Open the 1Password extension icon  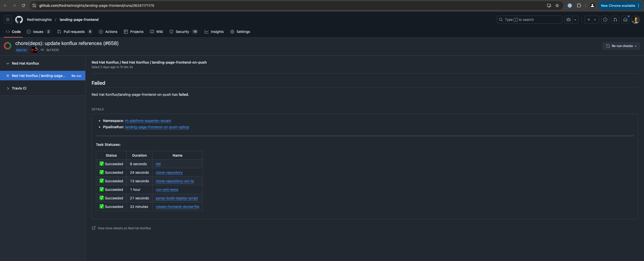pyautogui.click(x=570, y=6)
